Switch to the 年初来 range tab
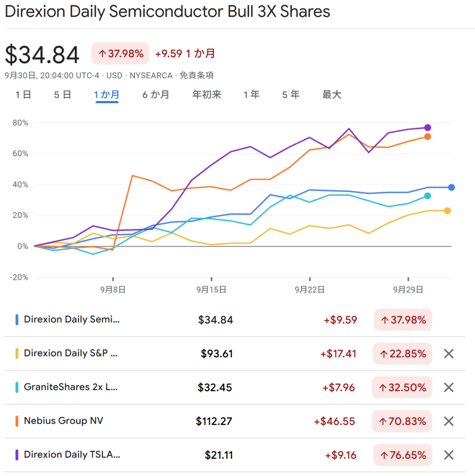This screenshot has height=476, width=475. [206, 95]
